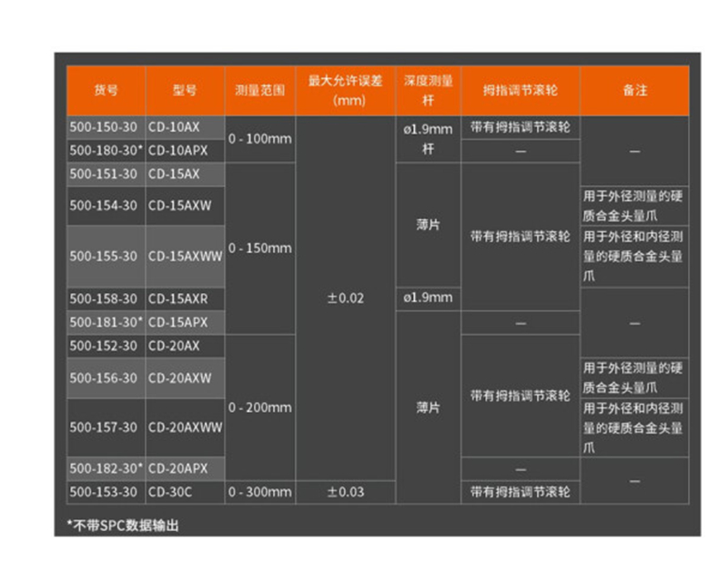
Task: Click the 最大允许误差 (mm) header
Action: click(x=345, y=90)
